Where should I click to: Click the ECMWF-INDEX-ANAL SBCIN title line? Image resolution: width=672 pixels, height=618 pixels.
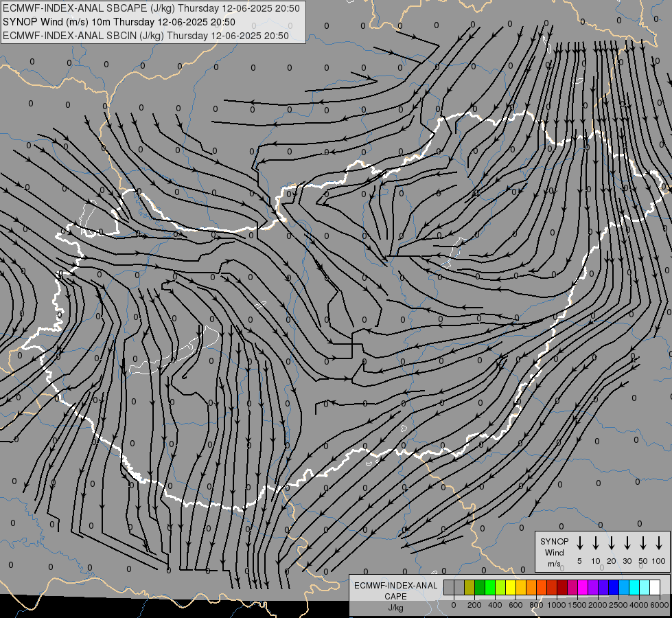click(146, 36)
